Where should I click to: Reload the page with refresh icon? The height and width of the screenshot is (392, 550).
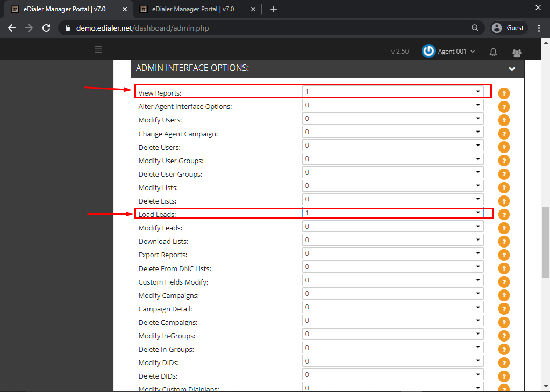coord(46,28)
